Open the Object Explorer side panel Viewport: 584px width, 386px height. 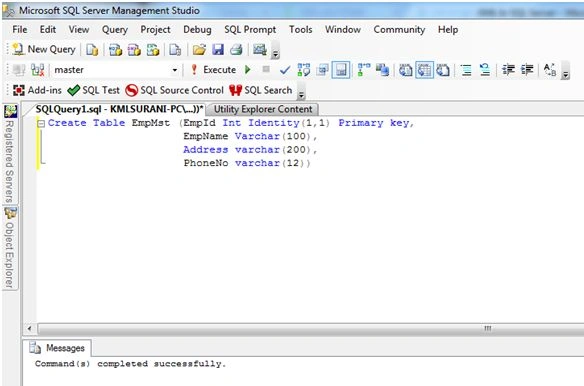tap(10, 247)
